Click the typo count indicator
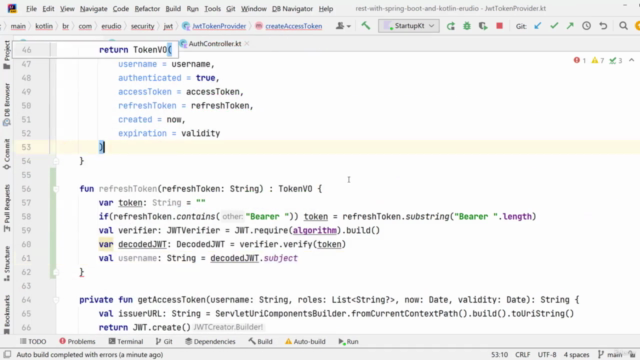This screenshot has width=640, height=360. 616,60
